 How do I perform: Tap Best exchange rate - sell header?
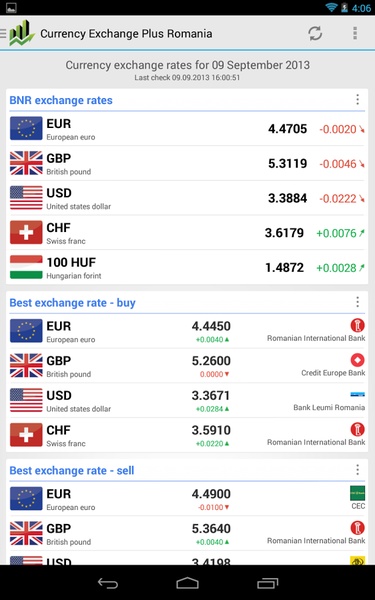click(72, 470)
